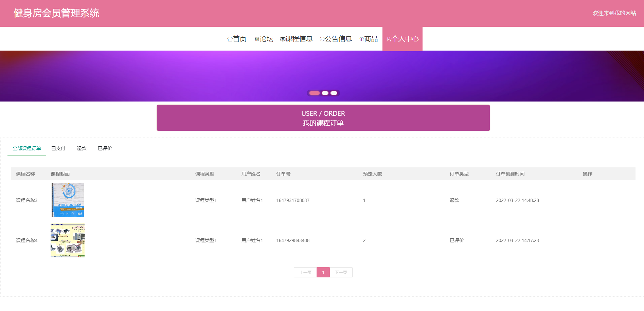Click page 1 pagination button
644x311 pixels.
323,272
